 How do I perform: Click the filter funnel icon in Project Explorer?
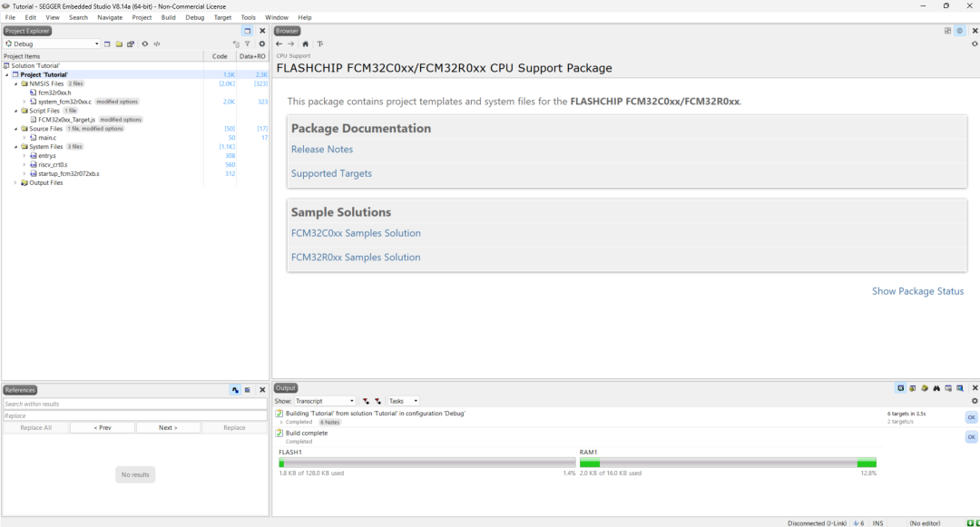[x=248, y=44]
